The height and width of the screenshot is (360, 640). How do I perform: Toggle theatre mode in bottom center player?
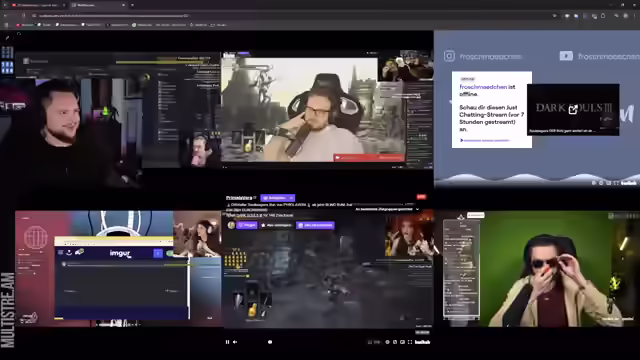tap(402, 342)
